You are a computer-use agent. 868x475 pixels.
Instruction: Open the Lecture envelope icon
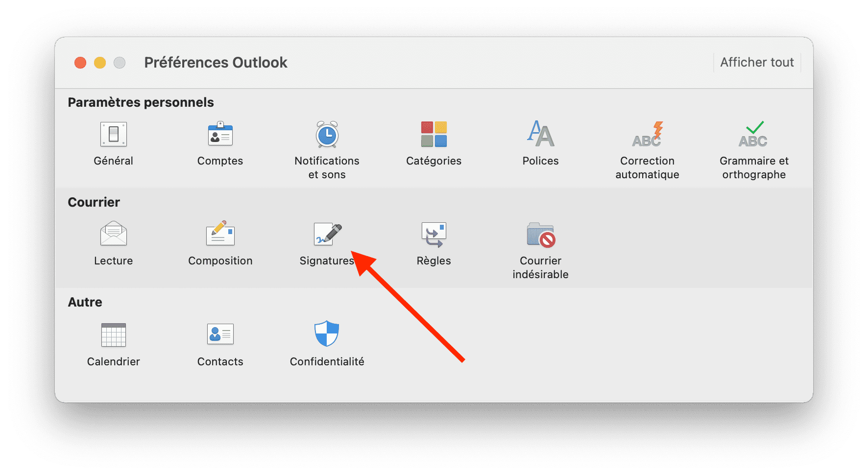click(114, 234)
